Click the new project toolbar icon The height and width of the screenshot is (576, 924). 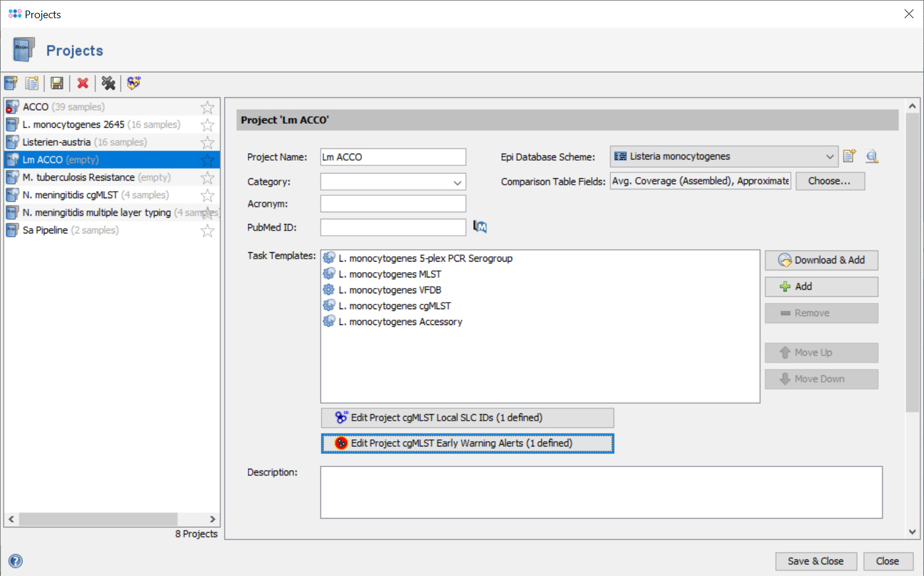coord(11,83)
